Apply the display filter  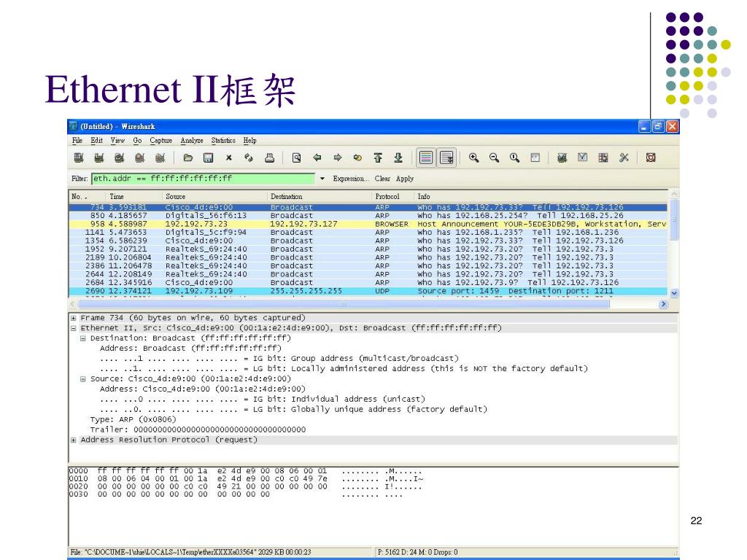(404, 179)
